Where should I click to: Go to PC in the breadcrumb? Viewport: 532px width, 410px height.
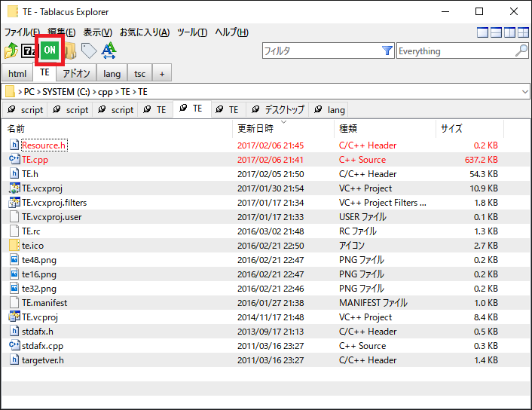point(29,92)
